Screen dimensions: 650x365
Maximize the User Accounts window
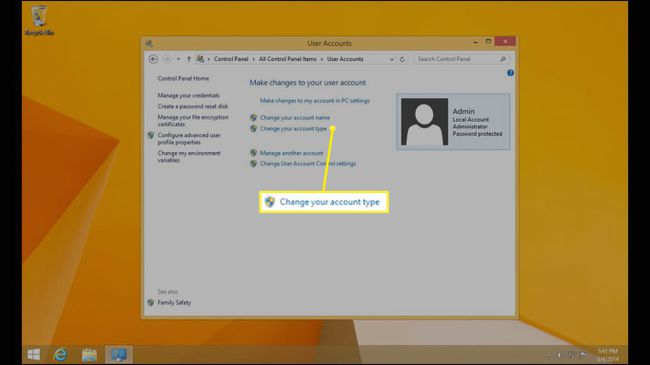tap(488, 41)
